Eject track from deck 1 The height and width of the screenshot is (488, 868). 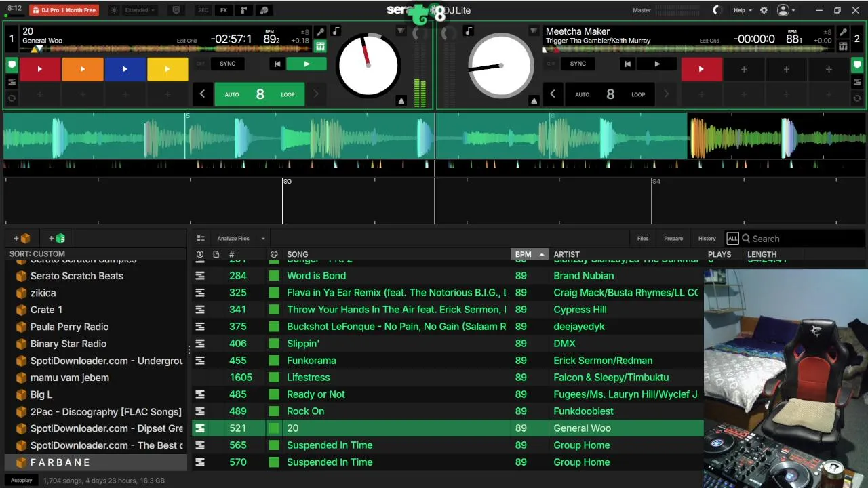pos(401,100)
